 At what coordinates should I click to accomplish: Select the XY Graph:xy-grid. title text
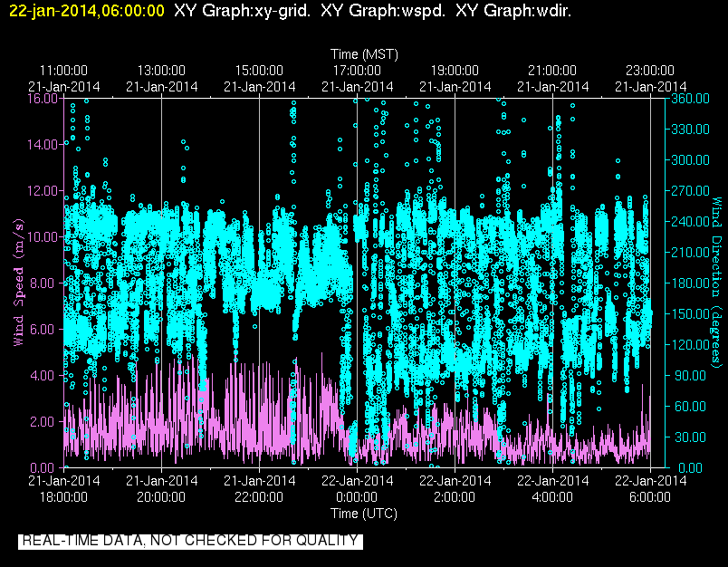(243, 10)
